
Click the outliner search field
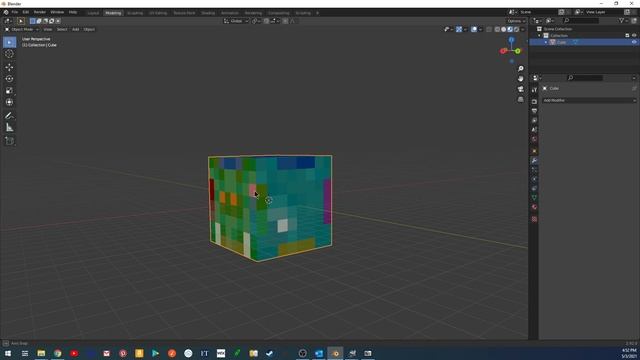click(x=581, y=20)
